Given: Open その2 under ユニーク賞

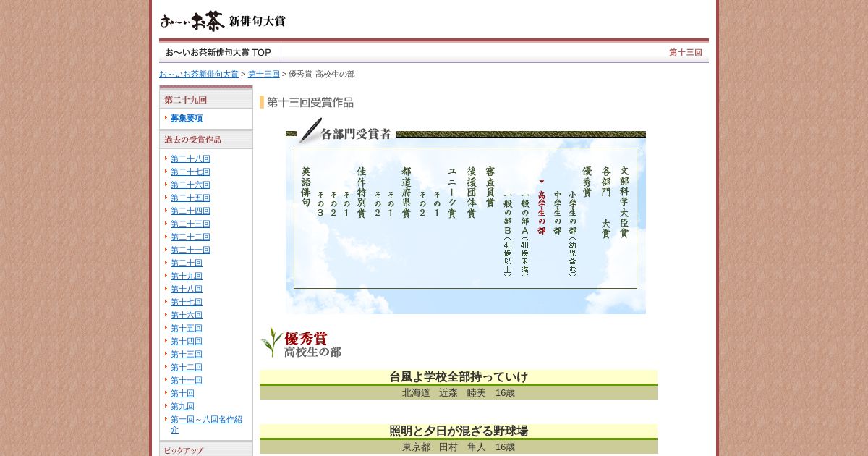Looking at the screenshot, I should [422, 204].
